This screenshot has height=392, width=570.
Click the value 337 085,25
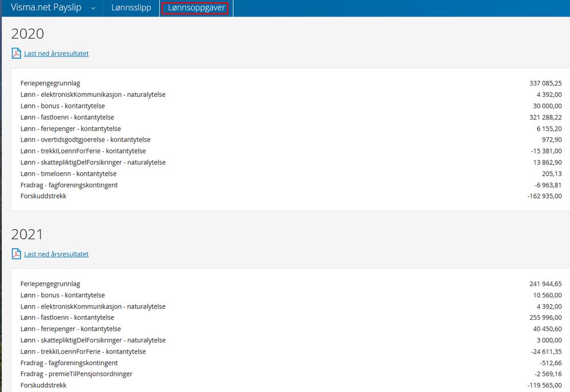point(545,83)
